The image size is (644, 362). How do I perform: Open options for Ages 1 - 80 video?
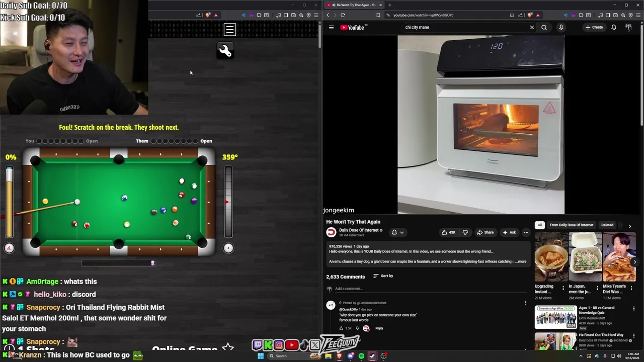coord(634,308)
